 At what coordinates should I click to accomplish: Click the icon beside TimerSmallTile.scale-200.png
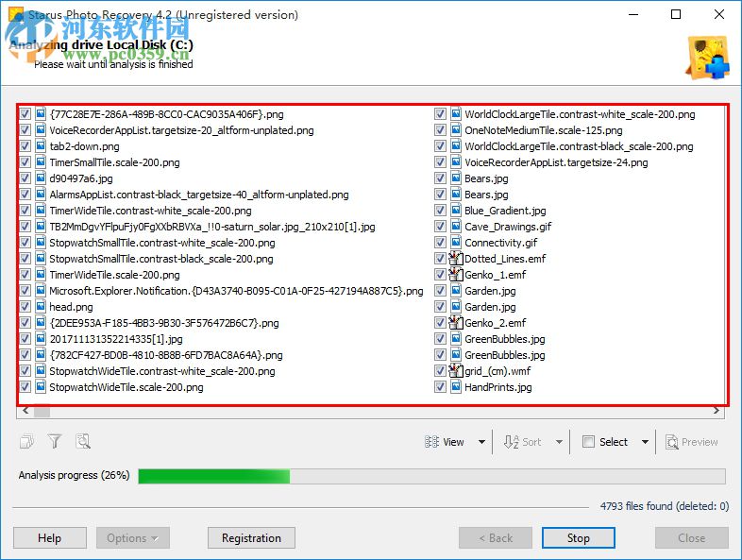[x=41, y=162]
